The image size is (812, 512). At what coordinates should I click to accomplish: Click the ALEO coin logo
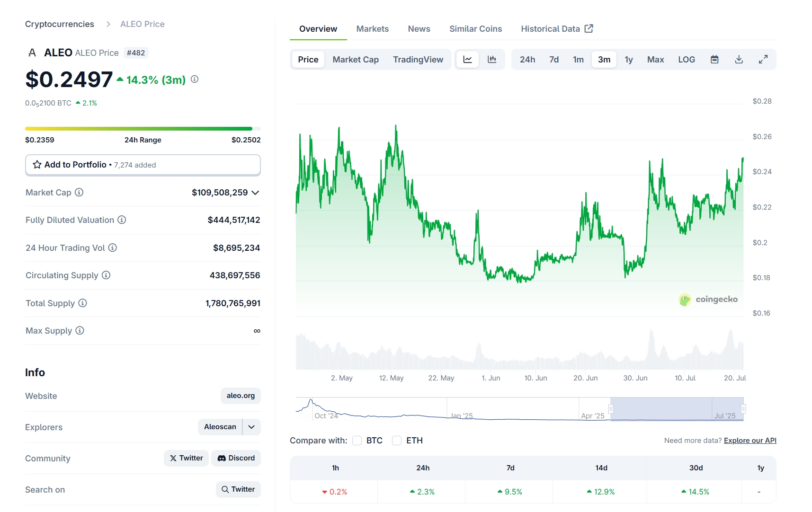coord(32,53)
